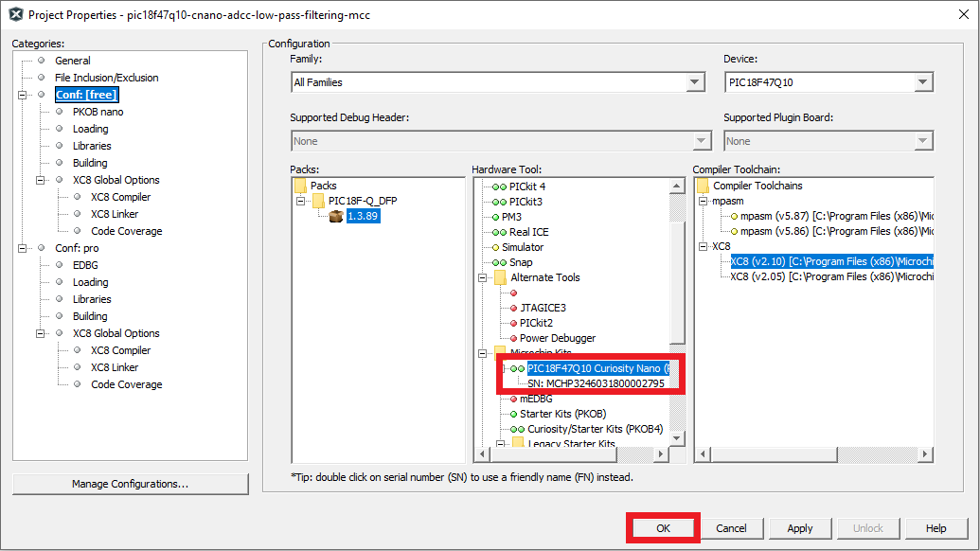Collapse XC8 Global Options under Conf: pro
The image size is (980, 551).
41,333
